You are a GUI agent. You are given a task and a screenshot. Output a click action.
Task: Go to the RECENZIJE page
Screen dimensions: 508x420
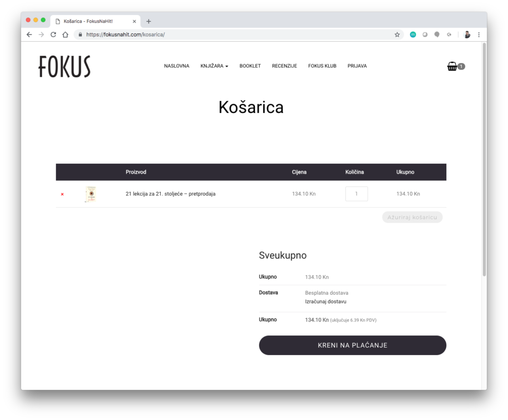(x=284, y=66)
